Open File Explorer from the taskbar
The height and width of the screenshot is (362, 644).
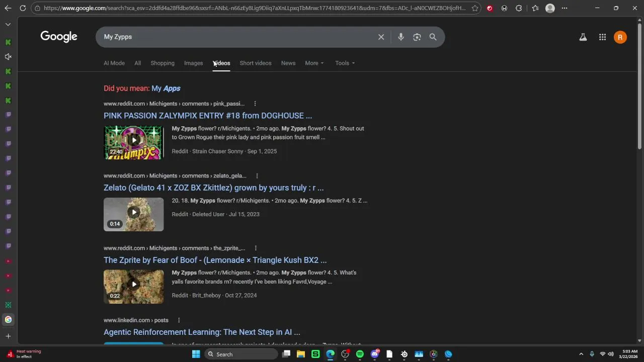301,354
